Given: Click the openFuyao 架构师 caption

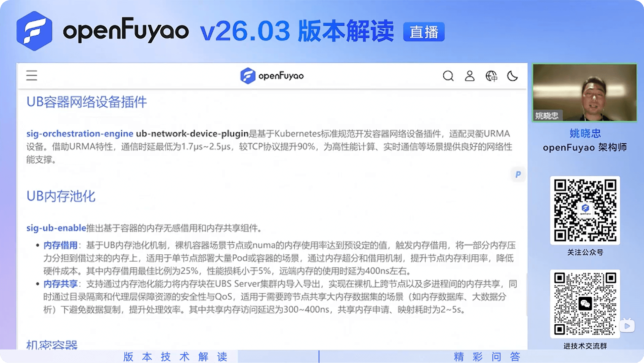Looking at the screenshot, I should [585, 147].
